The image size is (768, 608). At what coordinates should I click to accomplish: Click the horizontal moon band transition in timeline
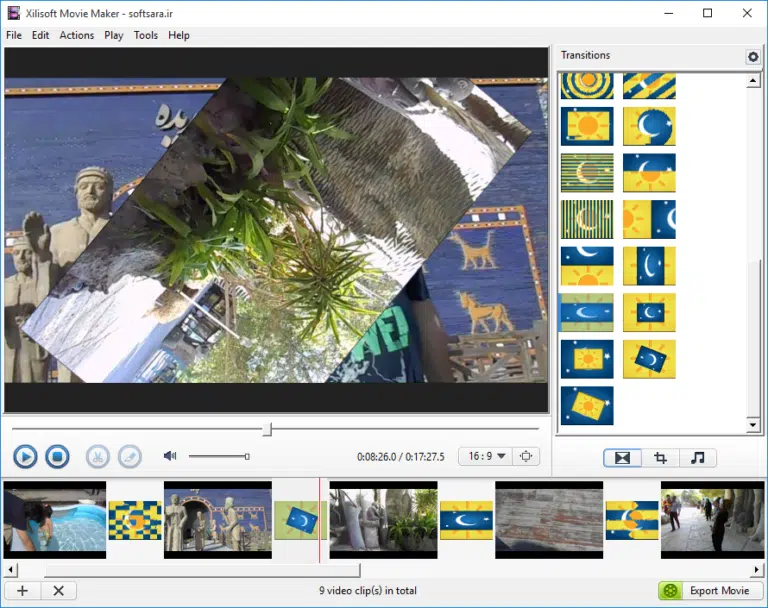coord(466,520)
